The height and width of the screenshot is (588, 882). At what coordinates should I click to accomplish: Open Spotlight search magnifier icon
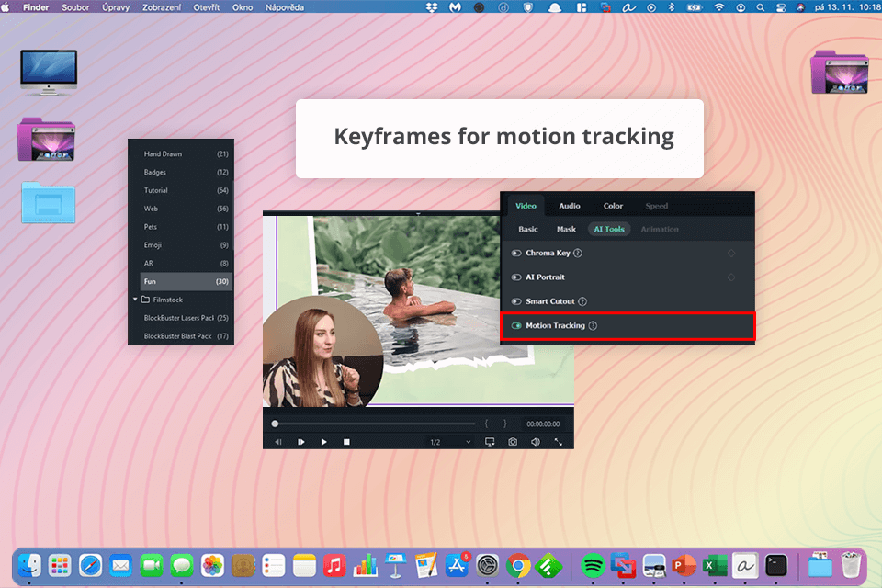pos(761,7)
